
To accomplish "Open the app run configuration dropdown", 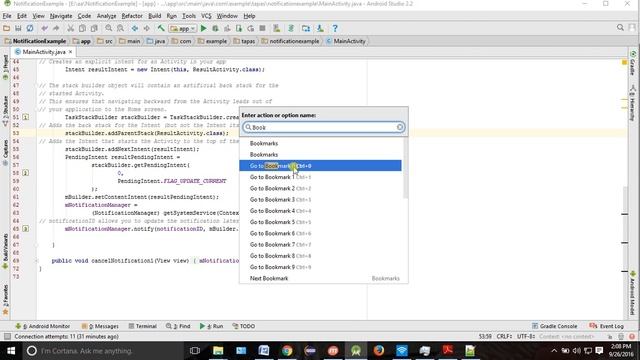I will pos(183,29).
